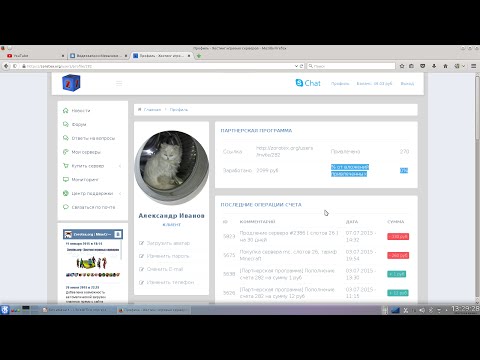Click the Firefox back arrow button
Screen dimensions: 480x360
(x=6, y=66)
